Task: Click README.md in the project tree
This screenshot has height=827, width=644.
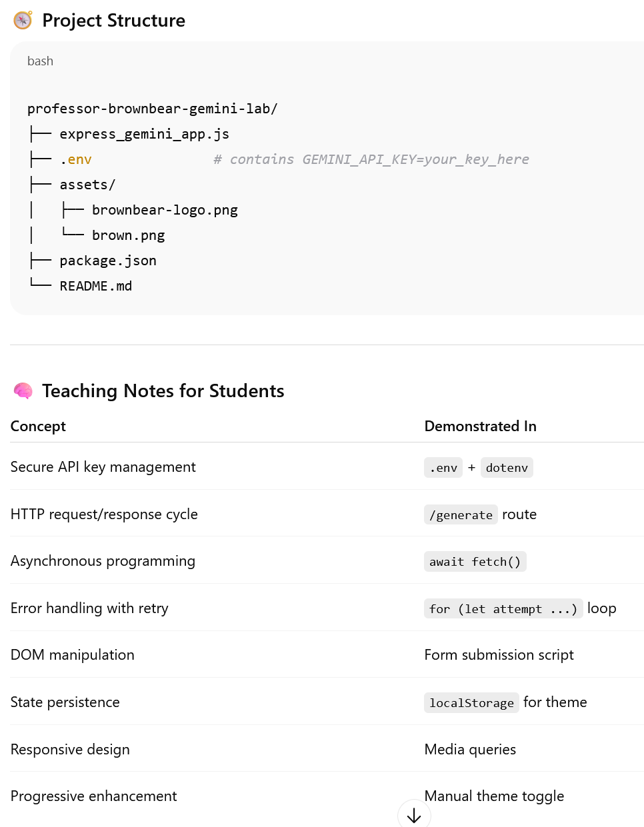Action: (x=96, y=286)
